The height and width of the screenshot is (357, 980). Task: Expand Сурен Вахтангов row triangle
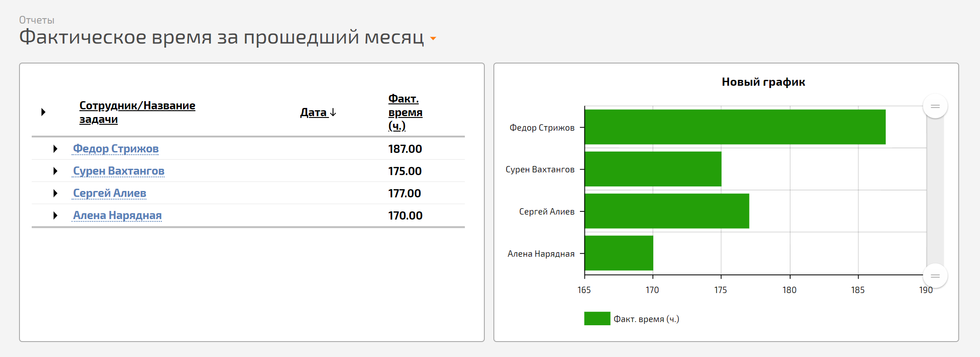55,171
